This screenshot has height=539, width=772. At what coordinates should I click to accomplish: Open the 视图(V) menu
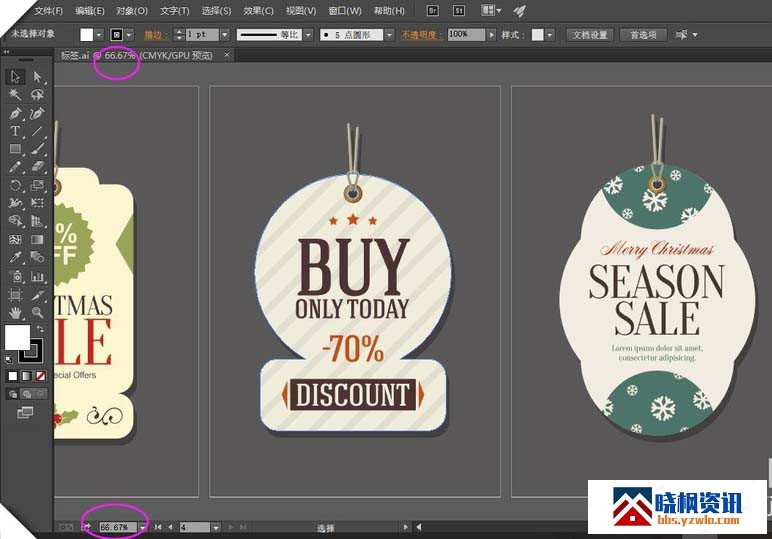tap(301, 11)
